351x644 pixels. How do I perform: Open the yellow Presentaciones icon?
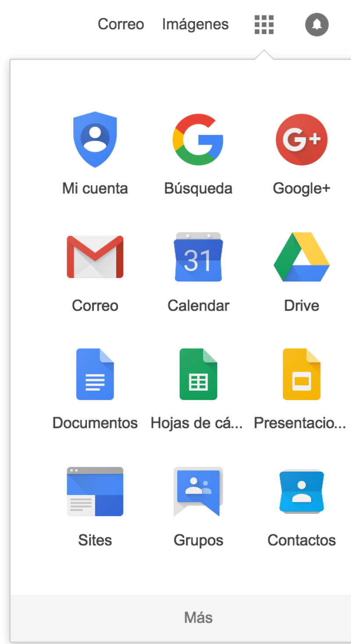tap(301, 374)
